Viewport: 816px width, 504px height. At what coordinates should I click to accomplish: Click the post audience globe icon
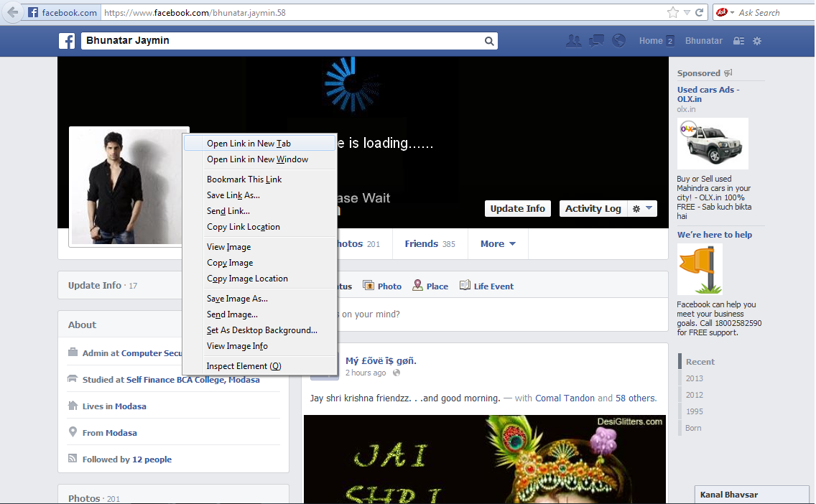coord(397,373)
